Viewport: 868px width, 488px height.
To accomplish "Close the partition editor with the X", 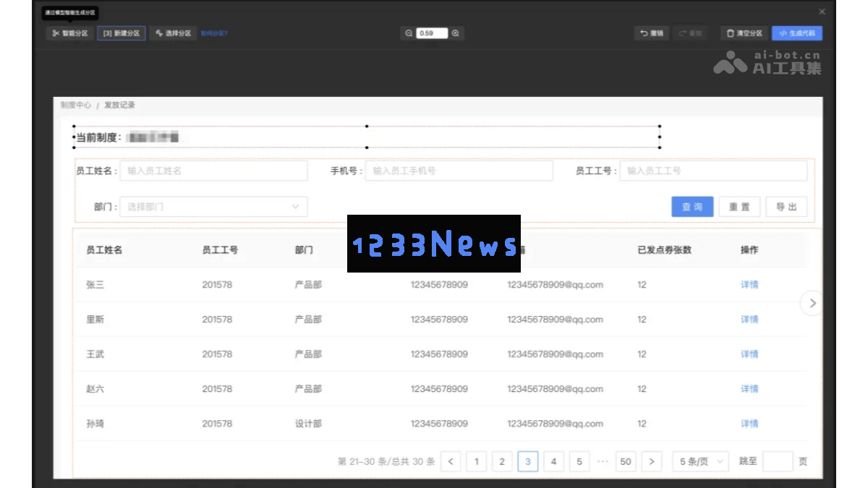I will point(822,12).
